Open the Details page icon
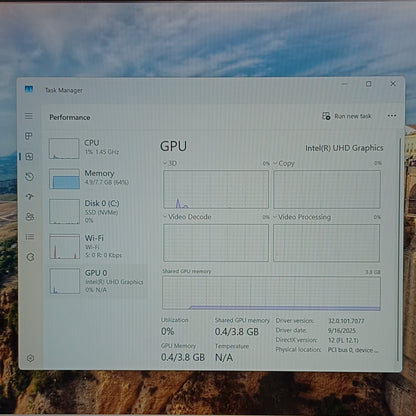416x416 pixels. pyautogui.click(x=30, y=237)
